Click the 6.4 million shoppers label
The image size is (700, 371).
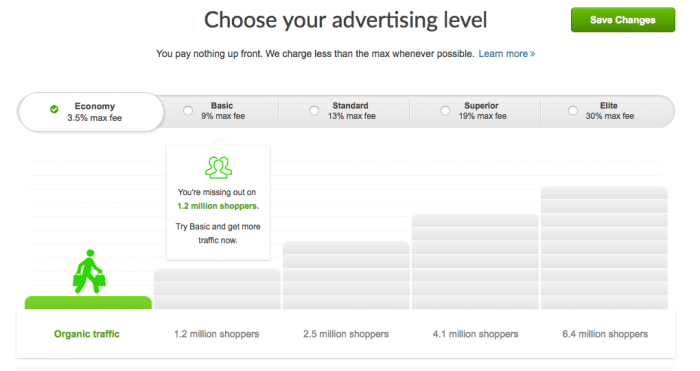[x=605, y=334]
